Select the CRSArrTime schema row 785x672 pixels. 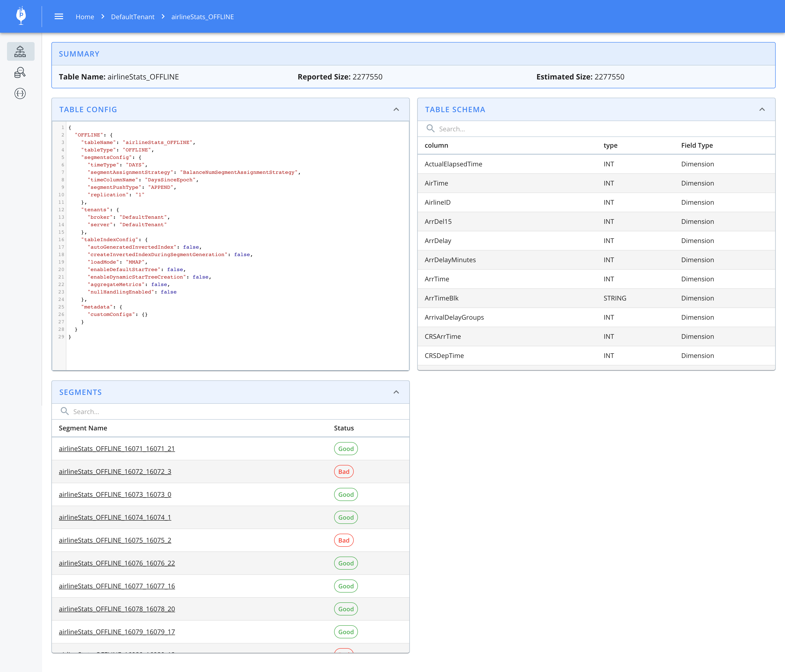[x=596, y=336]
